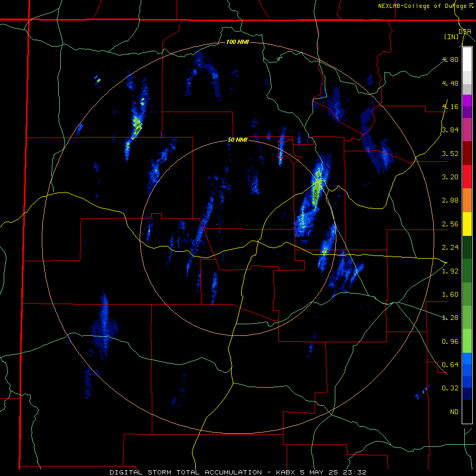Click the DSA product label
Image resolution: width=476 pixels, height=476 pixels.
[465, 31]
